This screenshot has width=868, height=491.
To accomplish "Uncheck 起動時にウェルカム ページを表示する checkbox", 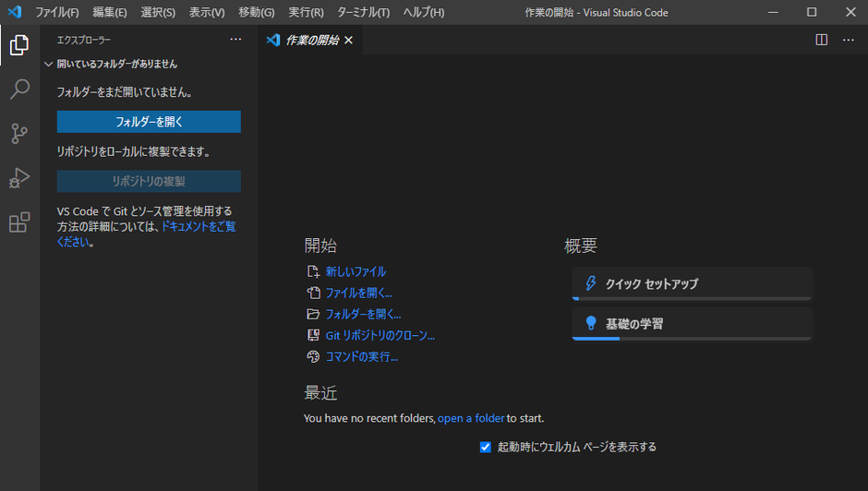I will pos(486,447).
